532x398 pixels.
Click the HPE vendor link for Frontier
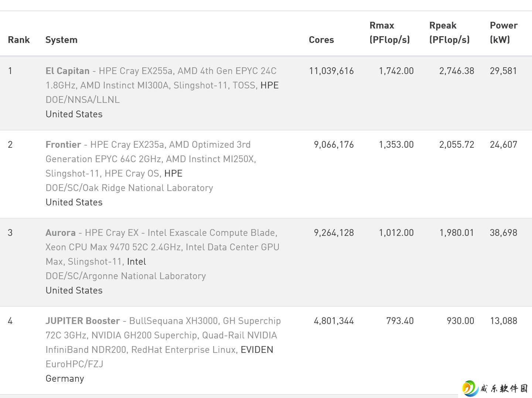coord(173,173)
